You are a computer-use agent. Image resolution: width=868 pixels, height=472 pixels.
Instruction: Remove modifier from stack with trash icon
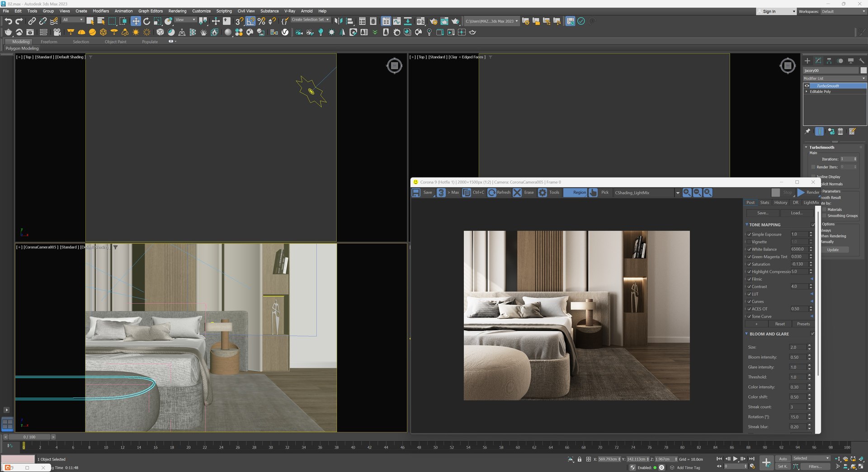(x=840, y=132)
